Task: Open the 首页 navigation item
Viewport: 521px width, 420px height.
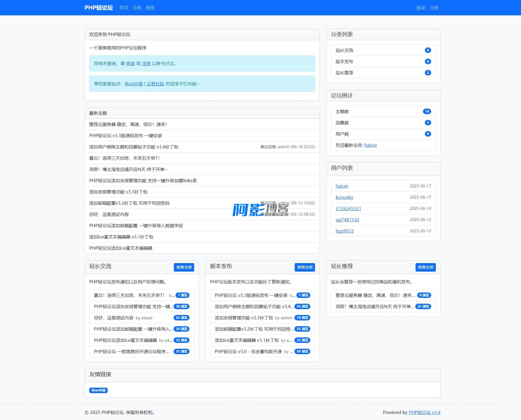Action: coord(124,8)
